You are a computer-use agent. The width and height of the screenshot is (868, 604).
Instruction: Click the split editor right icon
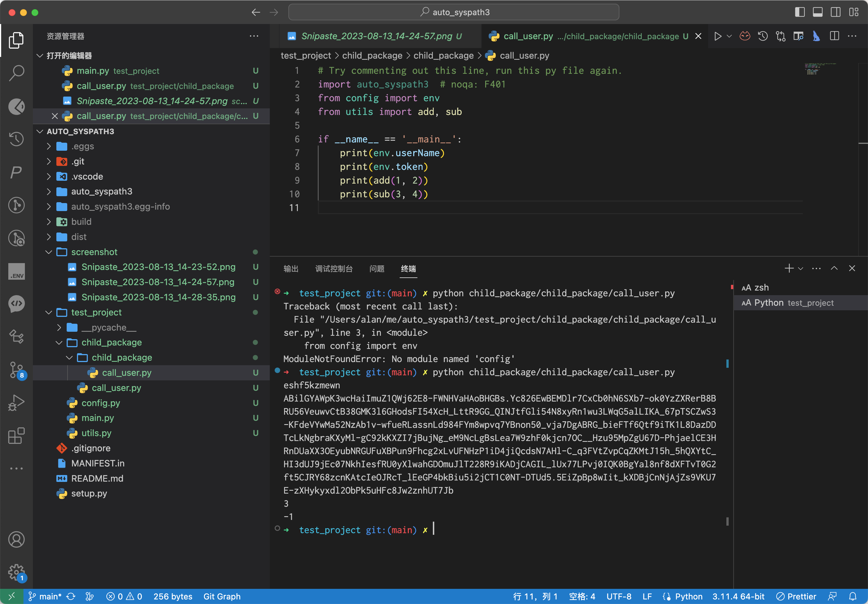834,36
